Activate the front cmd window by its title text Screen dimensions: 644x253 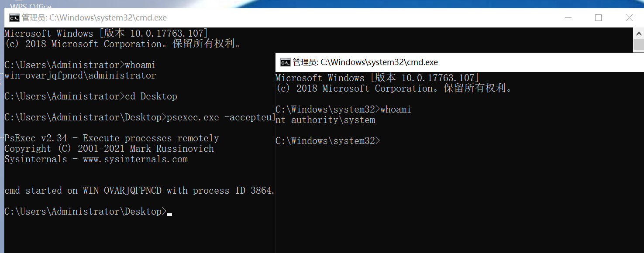click(x=365, y=62)
